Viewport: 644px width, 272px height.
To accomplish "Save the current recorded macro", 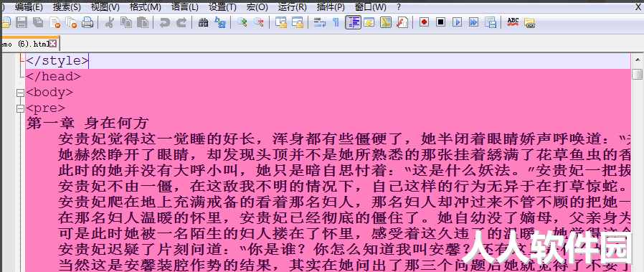I will (x=491, y=22).
